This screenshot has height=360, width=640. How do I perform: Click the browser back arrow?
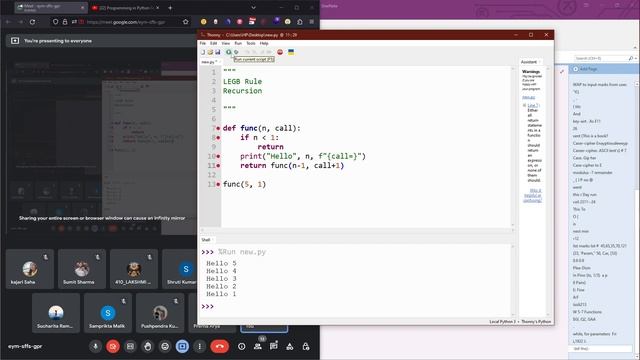(9, 22)
